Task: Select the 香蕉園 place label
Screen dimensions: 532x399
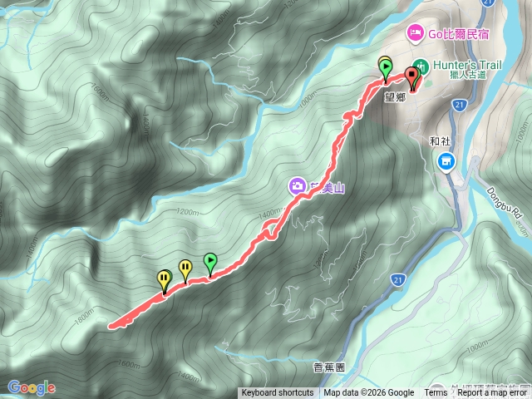Action: (329, 367)
